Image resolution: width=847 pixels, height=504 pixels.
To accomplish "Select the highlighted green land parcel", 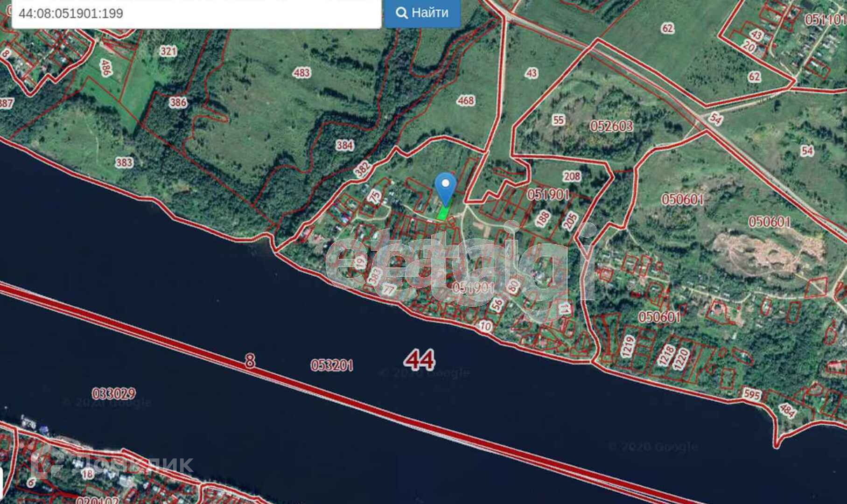I will point(443,212).
